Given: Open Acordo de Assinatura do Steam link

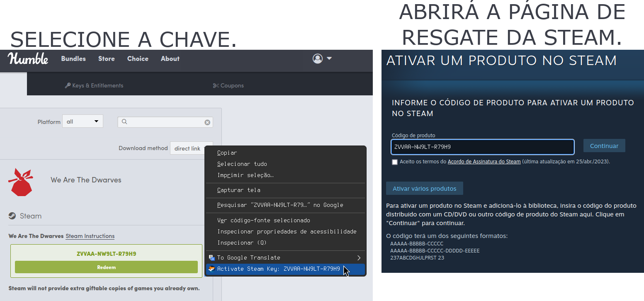Looking at the screenshot, I should click(484, 162).
